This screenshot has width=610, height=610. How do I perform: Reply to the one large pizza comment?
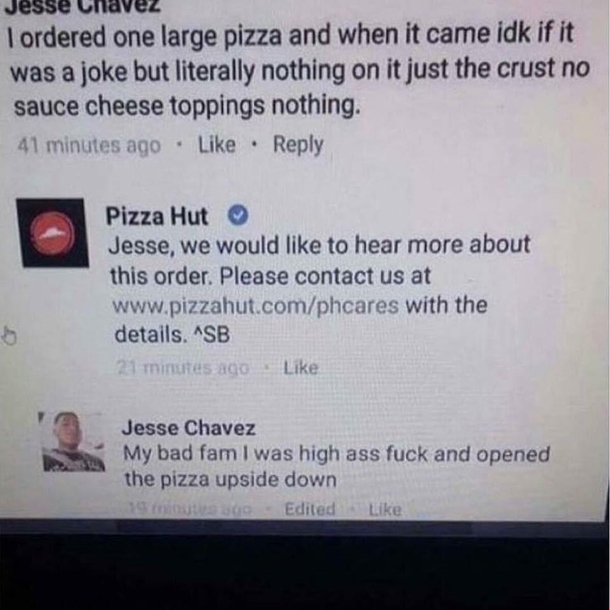click(298, 145)
